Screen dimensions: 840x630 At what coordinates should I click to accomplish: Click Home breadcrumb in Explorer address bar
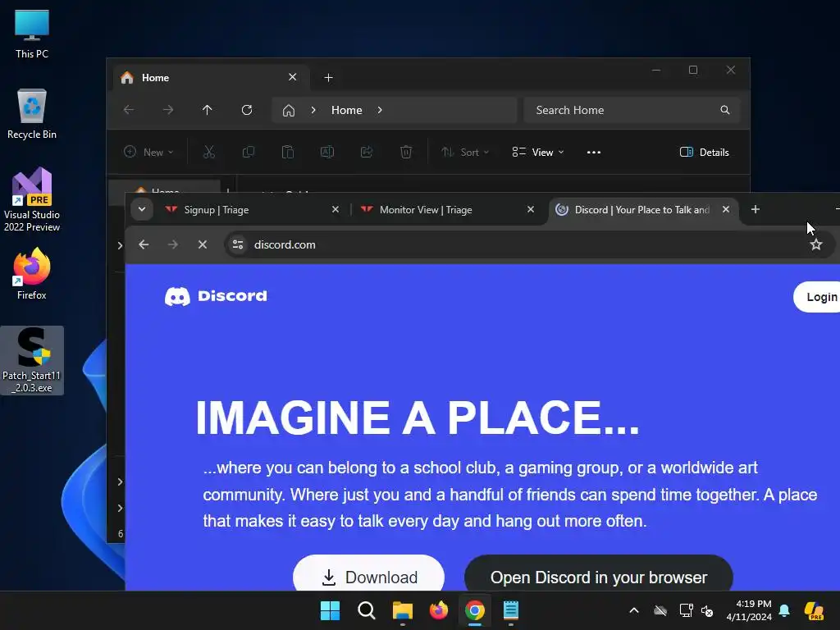[347, 110]
